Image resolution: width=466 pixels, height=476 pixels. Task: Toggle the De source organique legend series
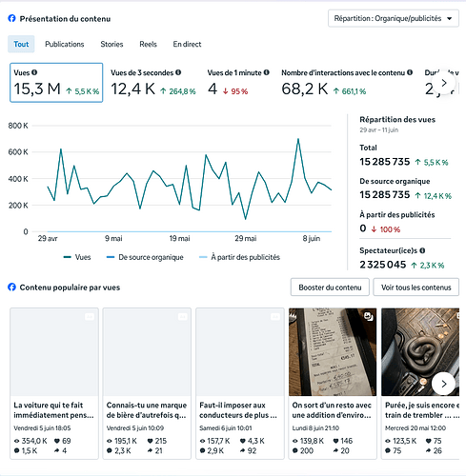click(x=145, y=257)
